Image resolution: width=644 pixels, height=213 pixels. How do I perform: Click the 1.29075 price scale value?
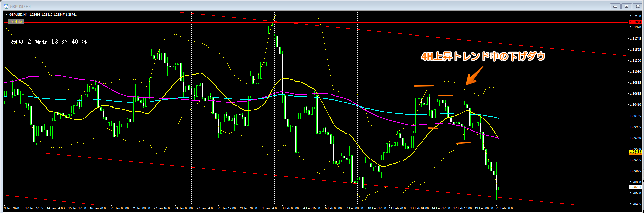635,171
